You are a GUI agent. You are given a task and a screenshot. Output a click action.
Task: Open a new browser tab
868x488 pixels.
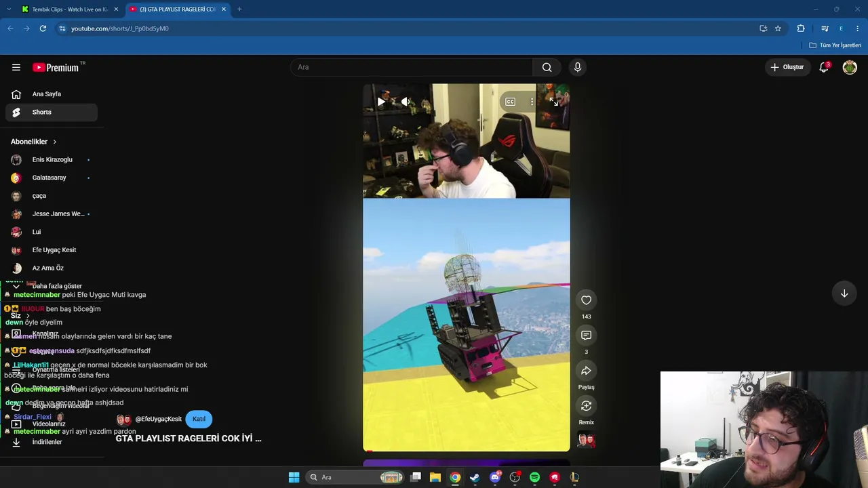[239, 9]
